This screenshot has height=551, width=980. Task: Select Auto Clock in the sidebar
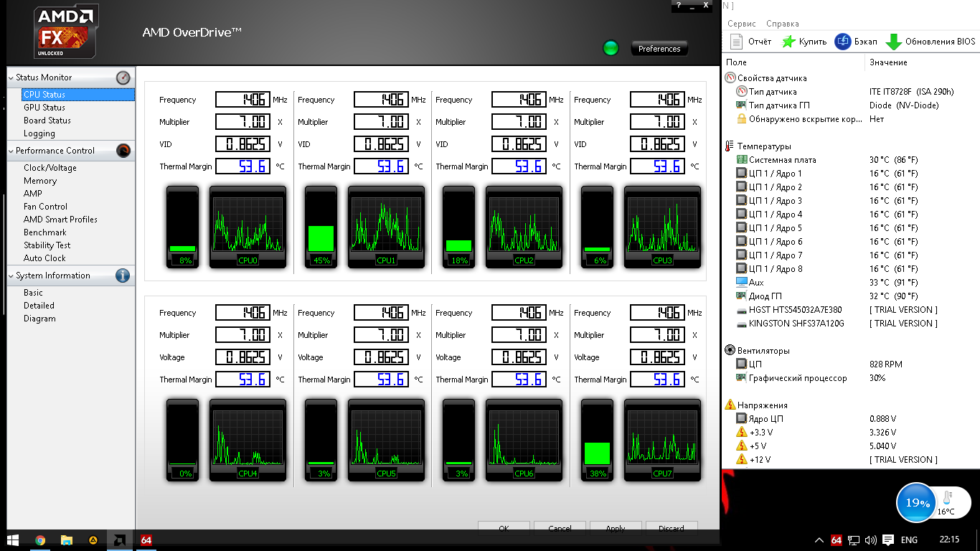pyautogui.click(x=44, y=258)
